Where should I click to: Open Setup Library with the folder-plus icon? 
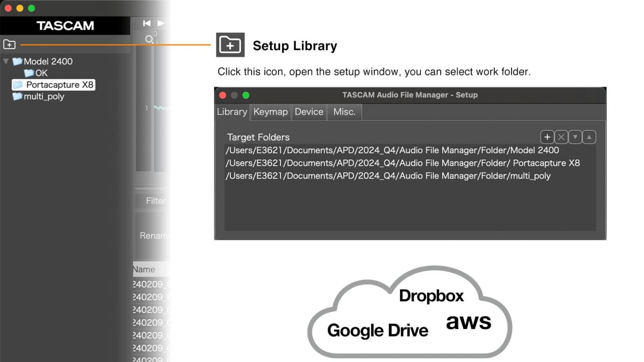click(10, 44)
